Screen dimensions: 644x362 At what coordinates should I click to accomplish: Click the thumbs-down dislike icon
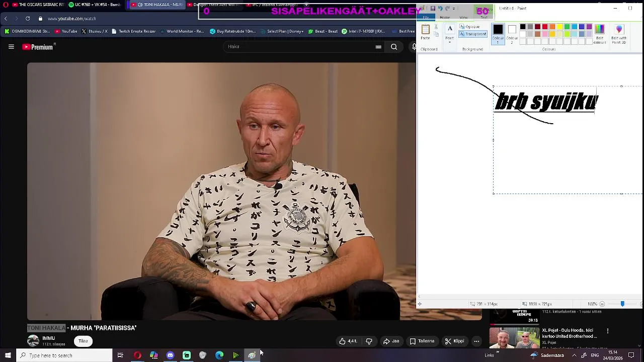pos(369,341)
